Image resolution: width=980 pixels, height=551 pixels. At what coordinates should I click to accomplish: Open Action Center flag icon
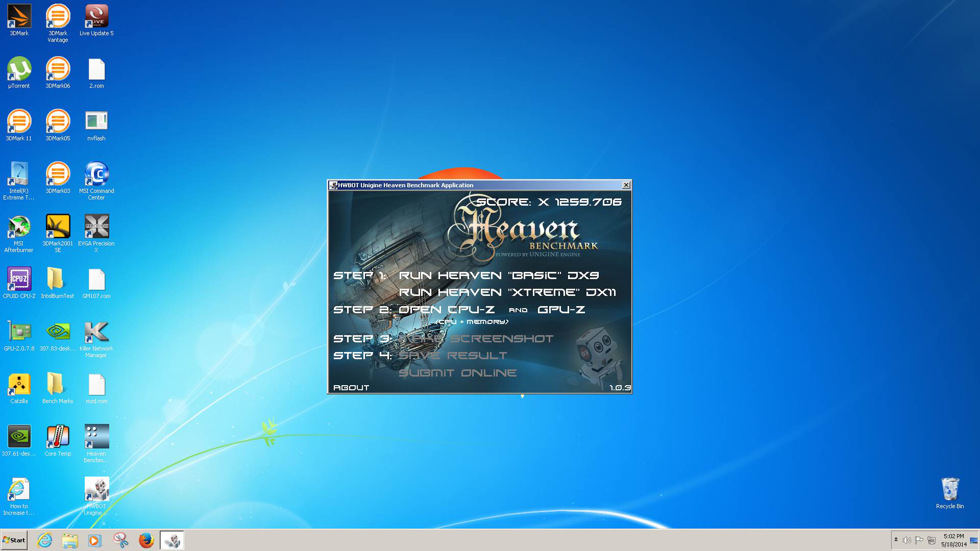coord(919,540)
